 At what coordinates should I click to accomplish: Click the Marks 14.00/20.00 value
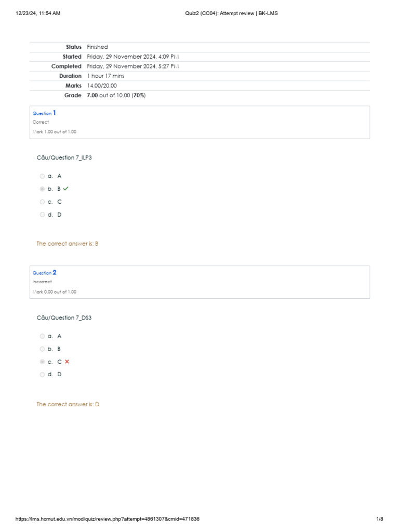pyautogui.click(x=102, y=86)
